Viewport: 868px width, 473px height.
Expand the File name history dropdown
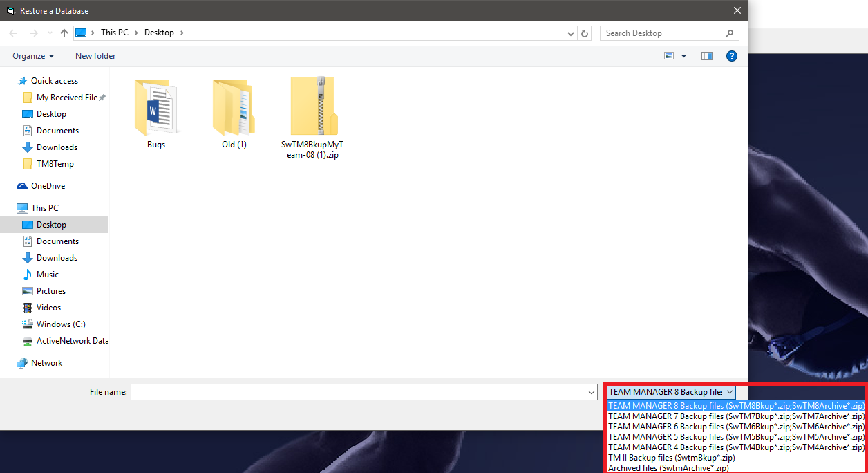pos(592,392)
